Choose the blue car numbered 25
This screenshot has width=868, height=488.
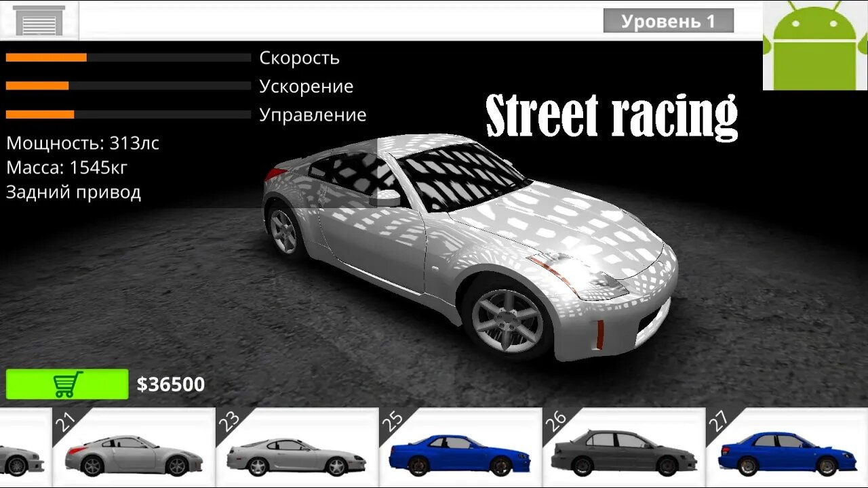[x=460, y=448]
